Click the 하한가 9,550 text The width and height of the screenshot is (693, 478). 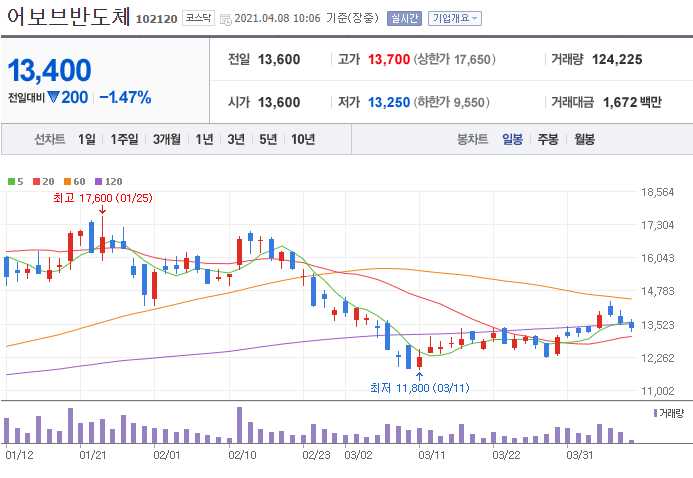click(x=452, y=102)
